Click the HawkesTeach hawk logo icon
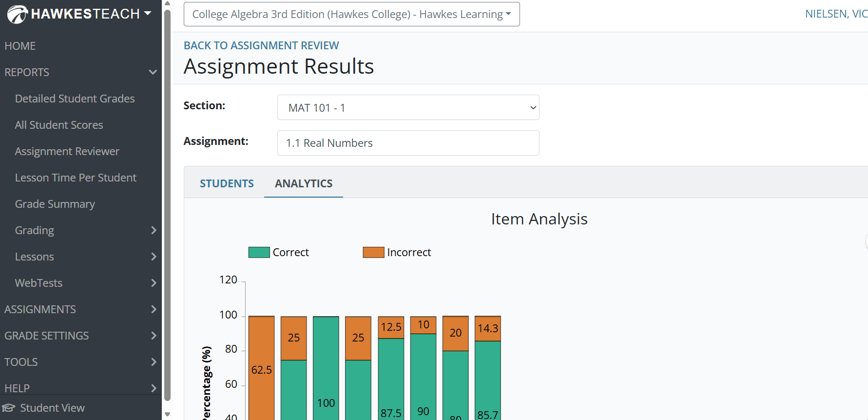 click(x=17, y=14)
